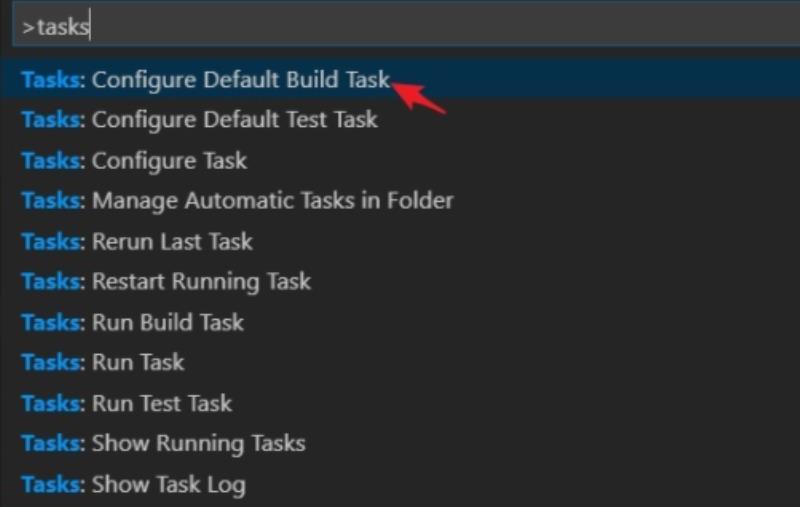This screenshot has height=507, width=800.
Task: Focus the command palette '>tasks' input
Action: 406,27
